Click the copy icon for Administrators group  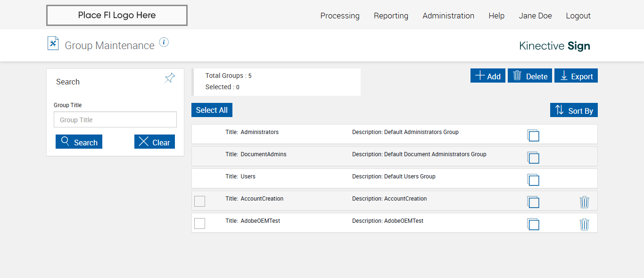point(533,135)
